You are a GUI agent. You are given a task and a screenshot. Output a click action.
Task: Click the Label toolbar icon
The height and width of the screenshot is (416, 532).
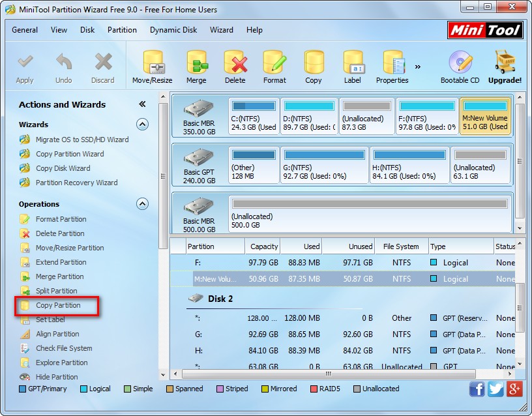pos(353,62)
